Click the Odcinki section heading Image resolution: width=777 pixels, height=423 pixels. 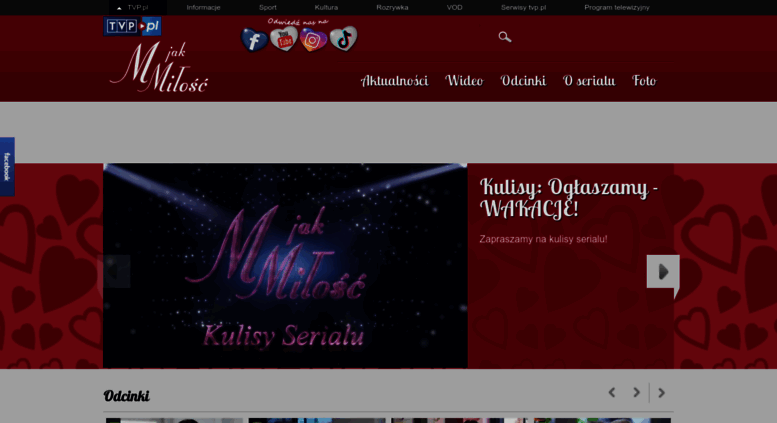coord(126,396)
